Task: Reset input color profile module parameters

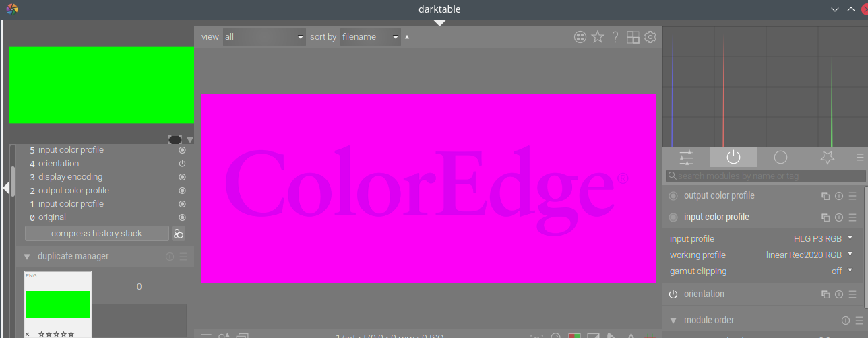Action: coord(839,217)
